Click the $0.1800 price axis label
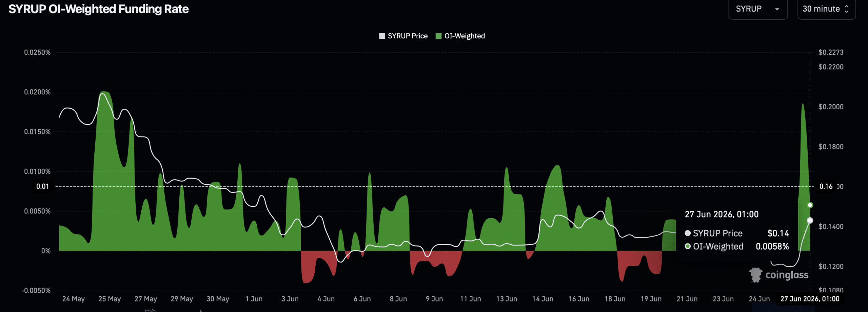The height and width of the screenshot is (312, 868). [x=831, y=147]
